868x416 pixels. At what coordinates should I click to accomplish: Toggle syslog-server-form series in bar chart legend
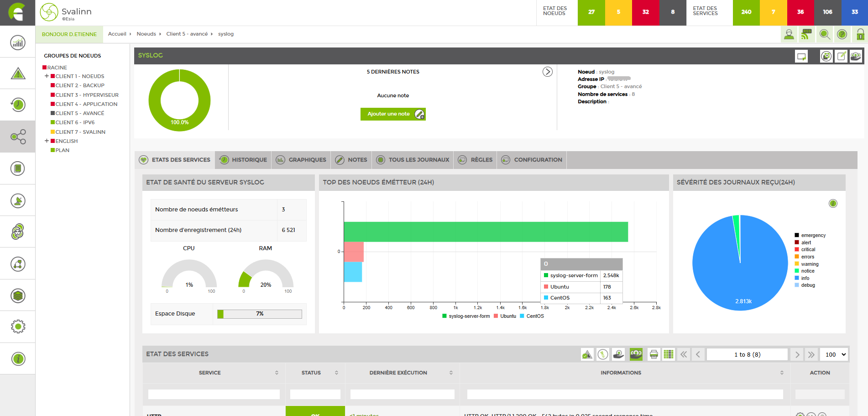[x=466, y=316]
